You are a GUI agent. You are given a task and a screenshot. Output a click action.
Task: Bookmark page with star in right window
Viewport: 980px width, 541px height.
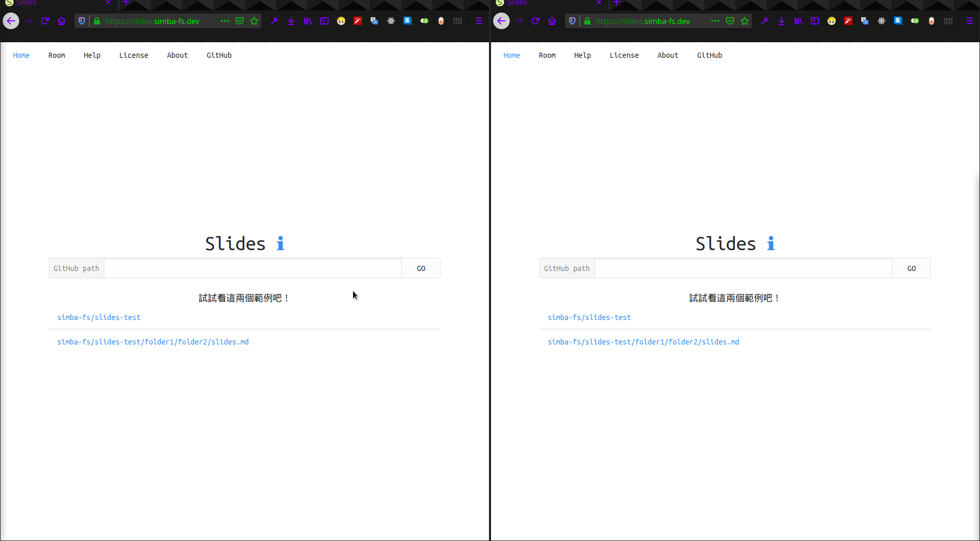pos(745,21)
